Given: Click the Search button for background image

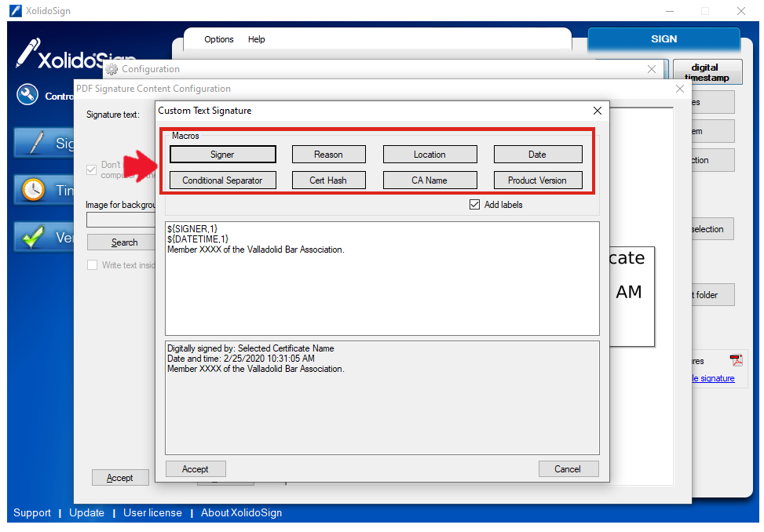Looking at the screenshot, I should coord(122,242).
